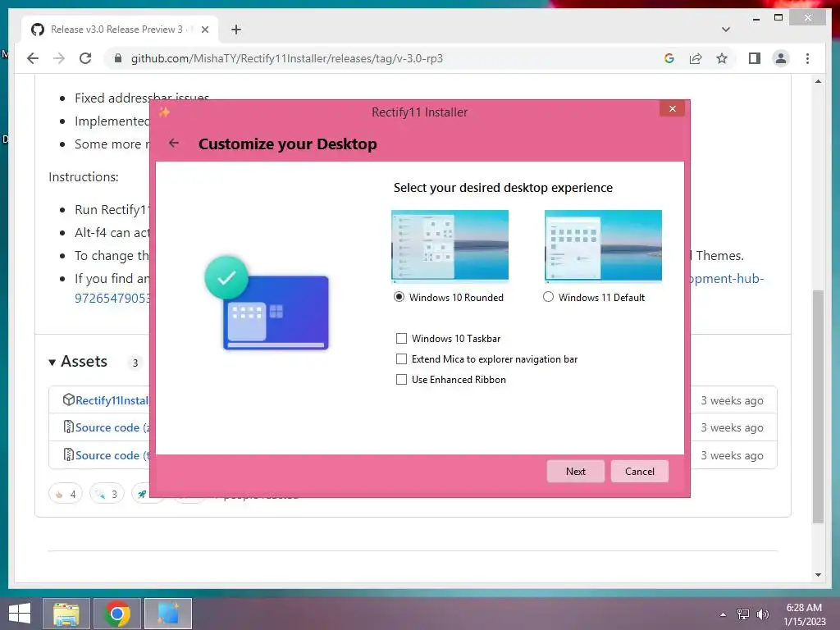Click the Windows 11 Default preview thumbnail
Image resolution: width=840 pixels, height=630 pixels.
(x=603, y=246)
